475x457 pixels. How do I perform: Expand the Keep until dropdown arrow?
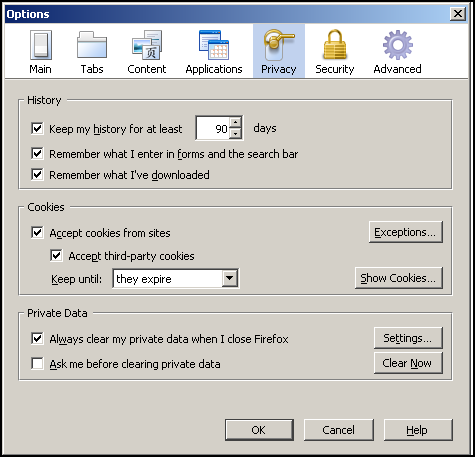[230, 278]
